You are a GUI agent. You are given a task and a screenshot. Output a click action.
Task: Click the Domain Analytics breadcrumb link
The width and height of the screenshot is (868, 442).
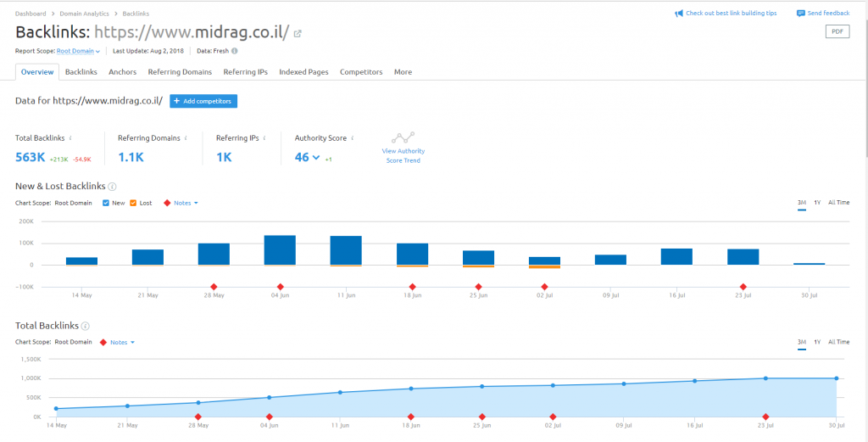85,14
